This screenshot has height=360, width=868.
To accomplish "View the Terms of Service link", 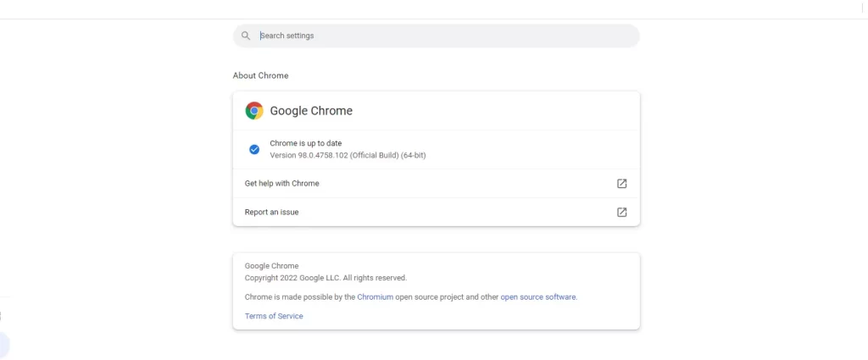I will (x=274, y=316).
